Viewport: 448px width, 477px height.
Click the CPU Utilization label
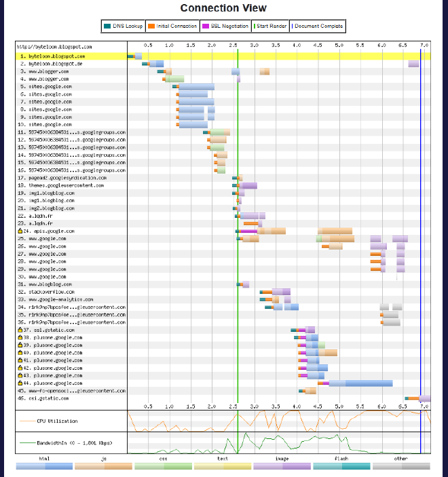pyautogui.click(x=57, y=421)
